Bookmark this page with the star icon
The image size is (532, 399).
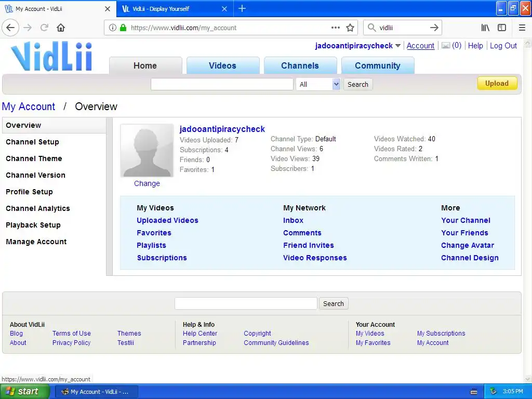coord(350,28)
